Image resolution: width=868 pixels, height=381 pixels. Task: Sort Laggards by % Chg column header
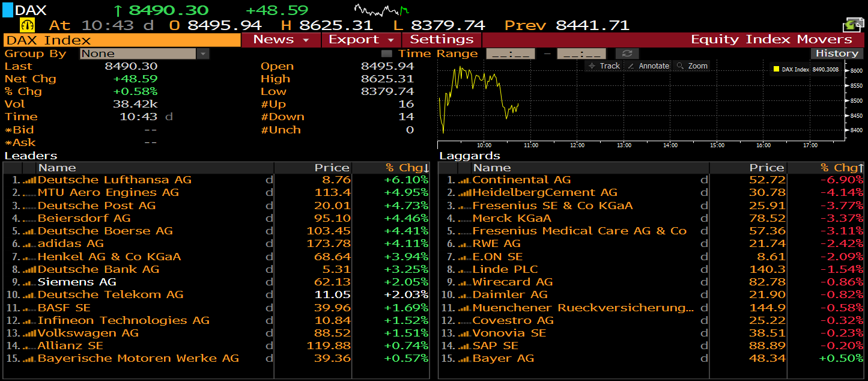tap(826, 168)
